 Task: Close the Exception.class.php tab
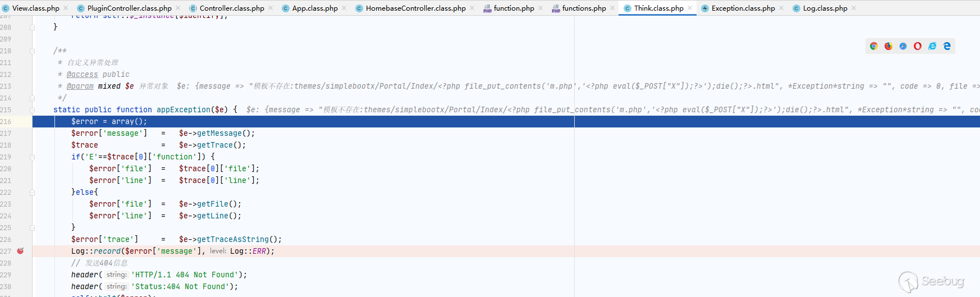pos(781,8)
